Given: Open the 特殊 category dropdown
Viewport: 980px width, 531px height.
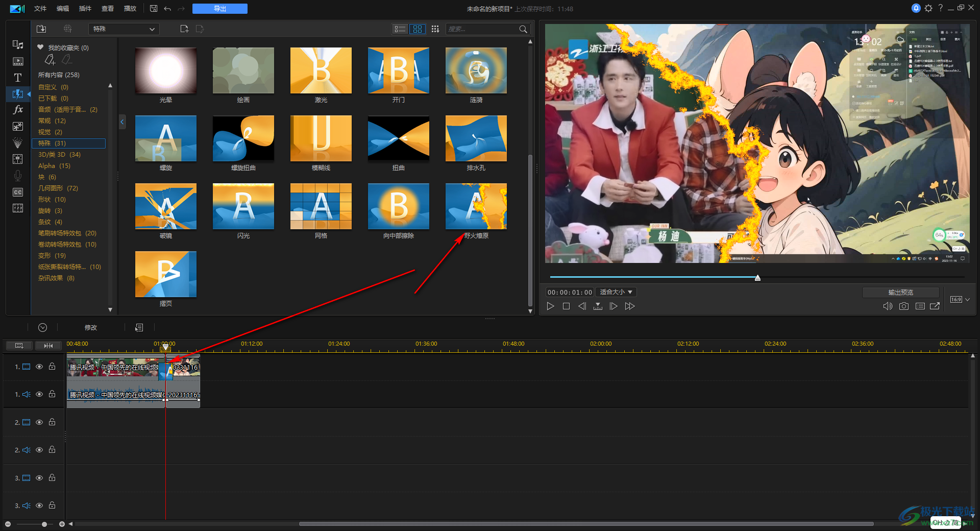Looking at the screenshot, I should point(124,29).
